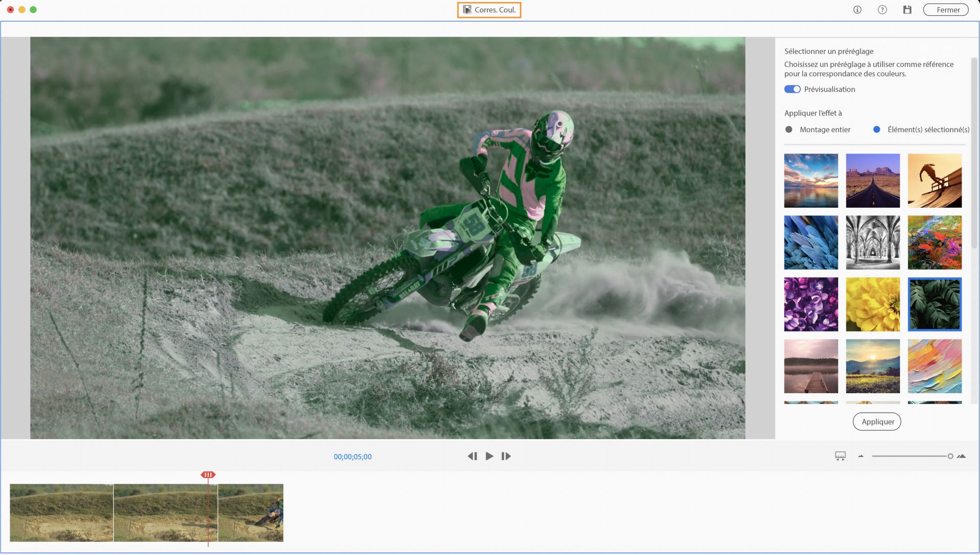The height and width of the screenshot is (555, 980).
Task: Click the save disk icon
Action: coord(907,10)
